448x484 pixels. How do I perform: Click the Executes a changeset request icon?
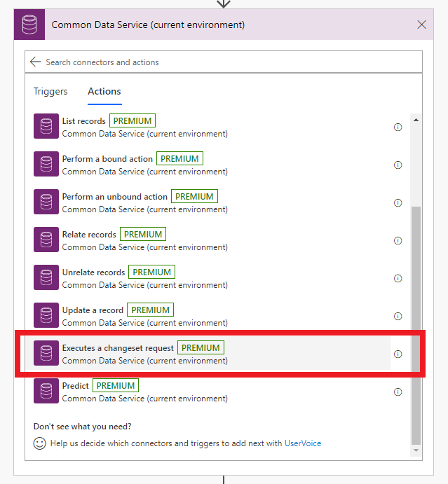point(46,353)
